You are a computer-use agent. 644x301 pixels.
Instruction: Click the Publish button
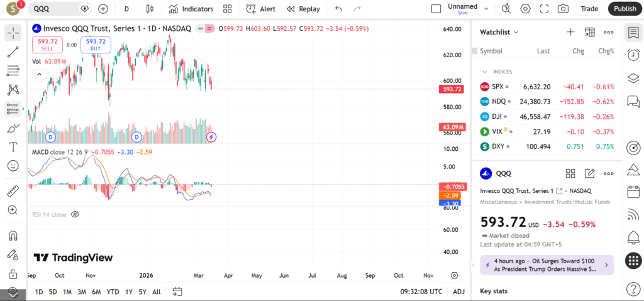pyautogui.click(x=625, y=9)
